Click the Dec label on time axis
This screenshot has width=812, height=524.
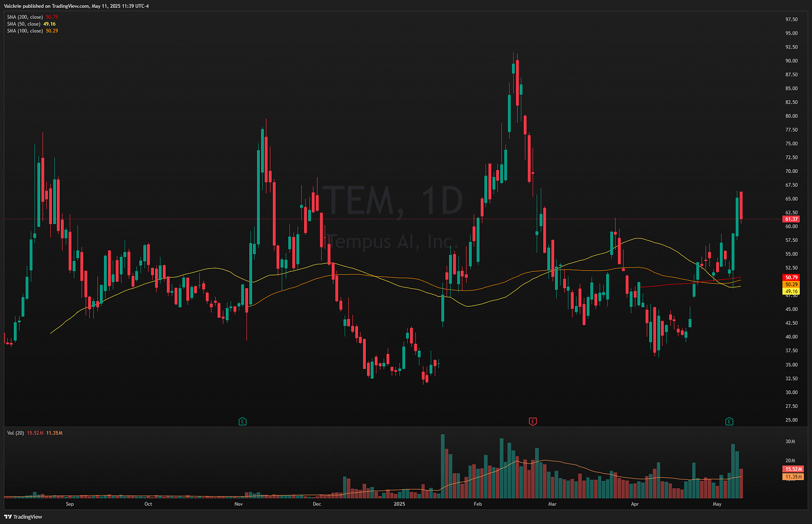(317, 504)
